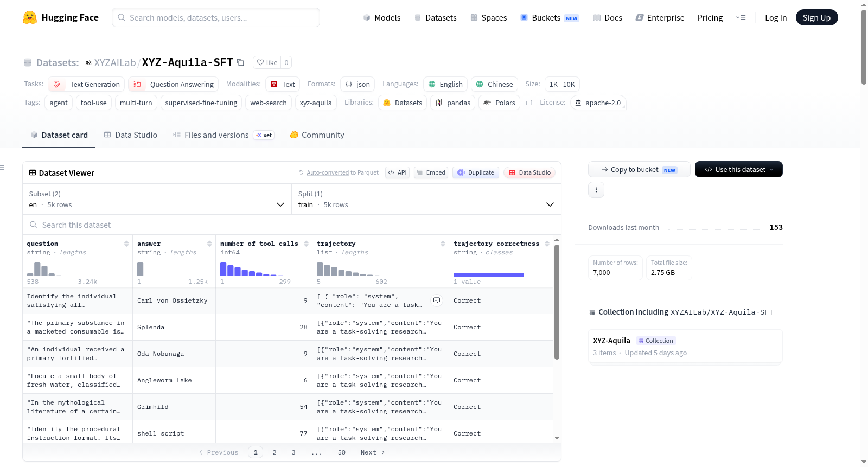Image resolution: width=868 pixels, height=467 pixels.
Task: Click the Embed button
Action: (x=431, y=172)
